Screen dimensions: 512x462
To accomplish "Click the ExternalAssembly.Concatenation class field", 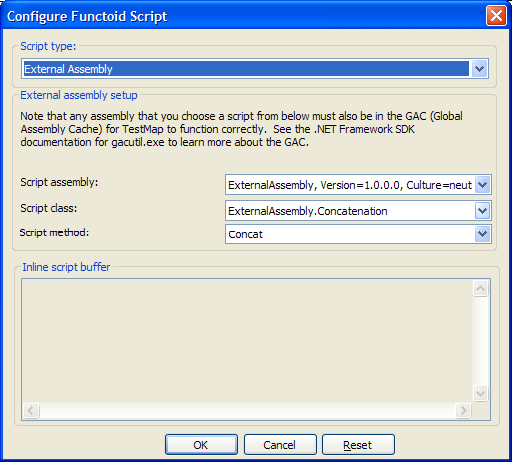I will pos(350,211).
